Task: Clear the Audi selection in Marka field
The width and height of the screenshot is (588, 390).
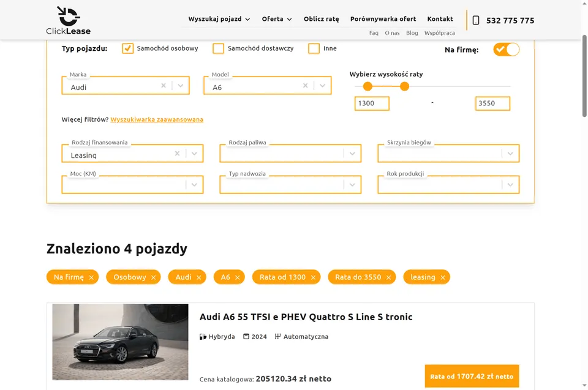Action: click(164, 86)
